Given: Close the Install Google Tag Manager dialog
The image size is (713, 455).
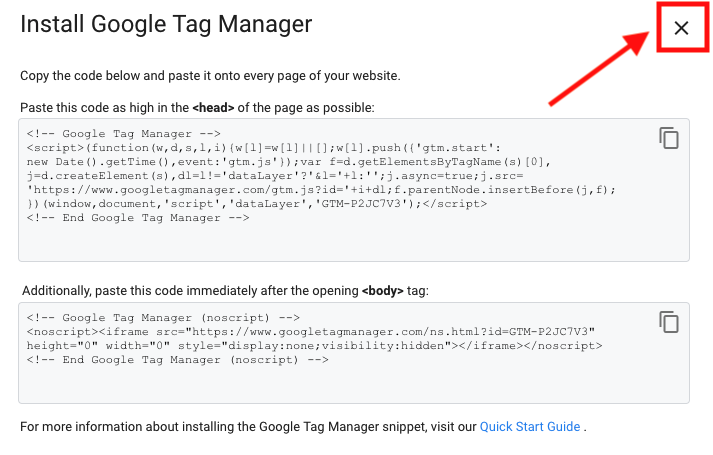Looking at the screenshot, I should point(681,28).
